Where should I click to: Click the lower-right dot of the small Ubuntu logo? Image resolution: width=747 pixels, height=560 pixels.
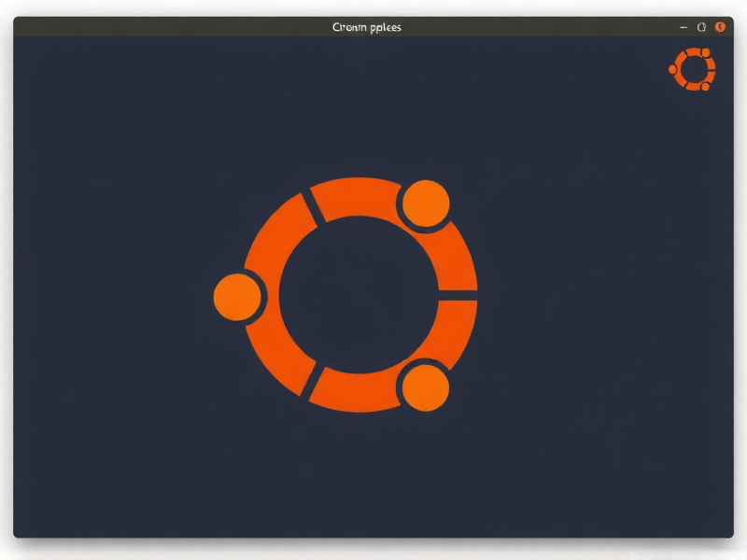(705, 86)
